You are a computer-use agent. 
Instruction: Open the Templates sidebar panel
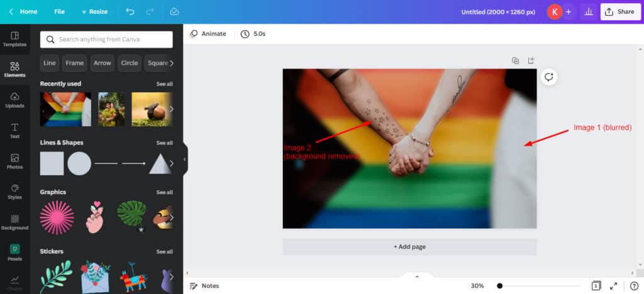point(15,40)
